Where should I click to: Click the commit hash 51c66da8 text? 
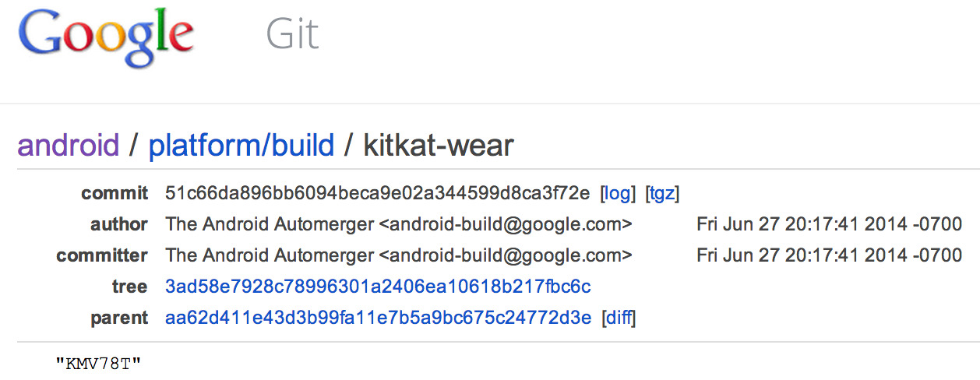pyautogui.click(x=378, y=193)
